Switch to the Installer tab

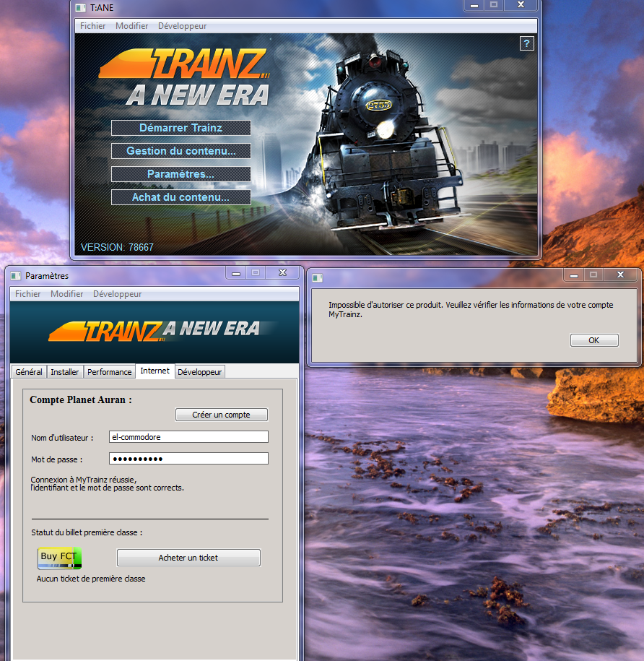tap(64, 372)
